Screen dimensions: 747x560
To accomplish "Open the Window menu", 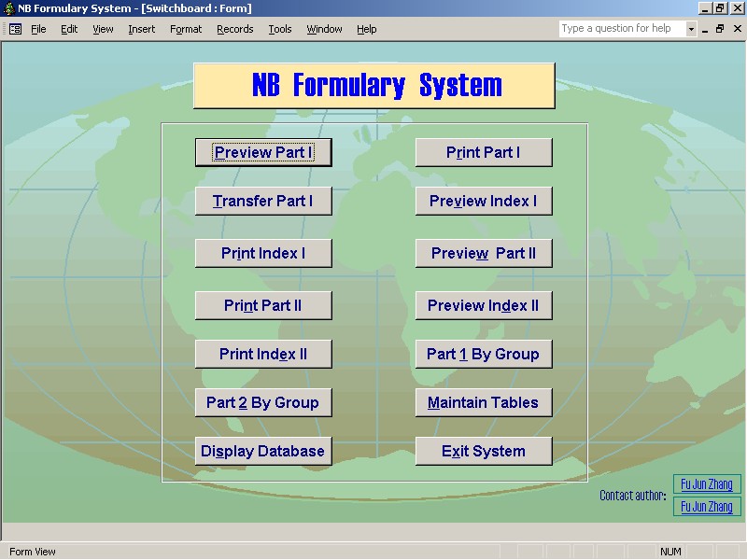I will coord(324,29).
